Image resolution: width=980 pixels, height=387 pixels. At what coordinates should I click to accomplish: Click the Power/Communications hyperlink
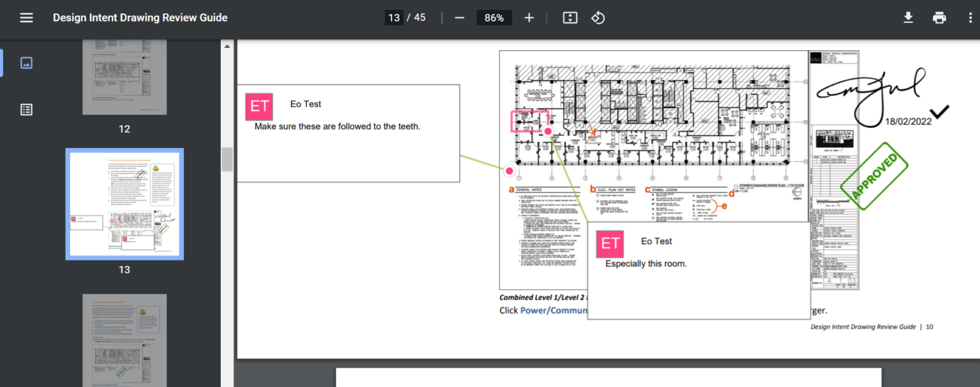(x=552, y=310)
